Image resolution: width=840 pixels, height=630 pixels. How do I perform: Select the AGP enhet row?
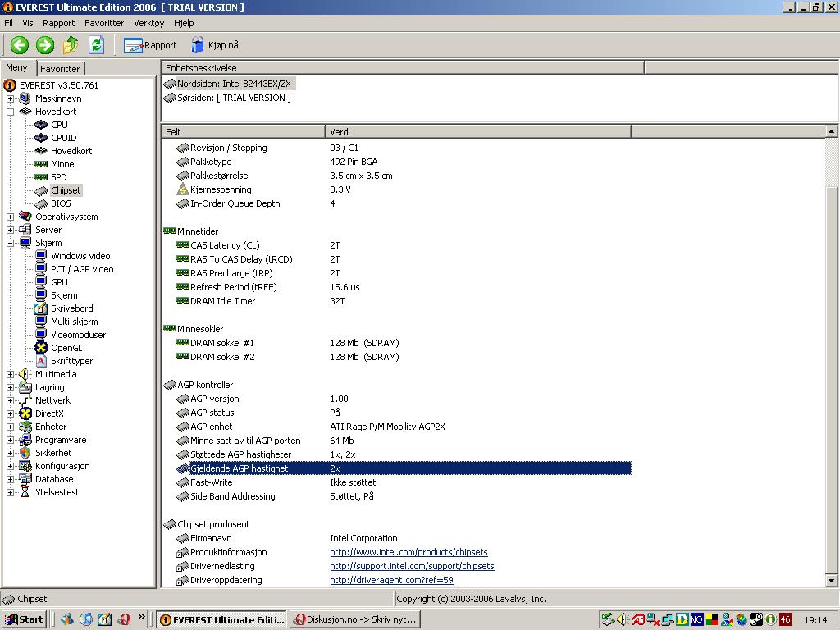pos(396,427)
